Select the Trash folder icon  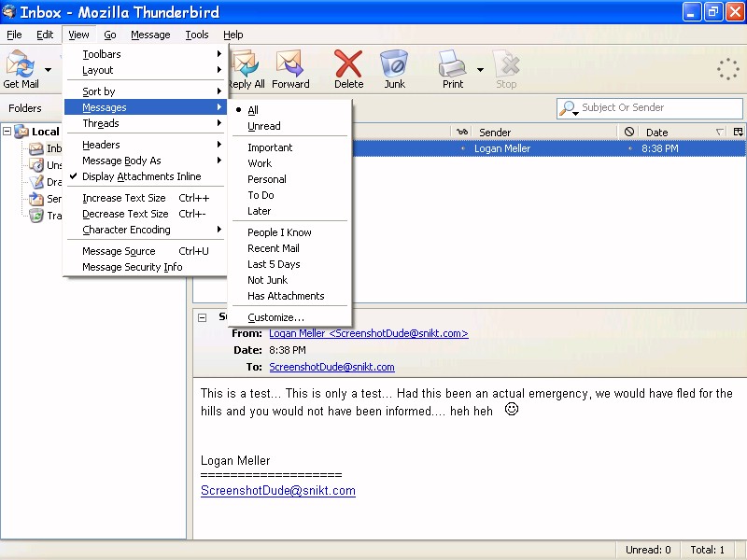coord(36,216)
